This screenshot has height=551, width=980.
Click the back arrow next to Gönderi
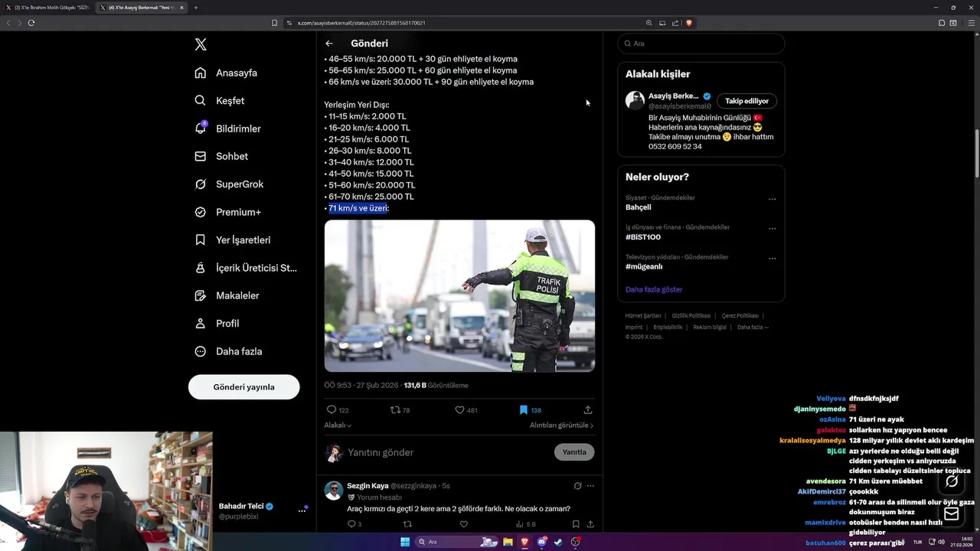[329, 44]
